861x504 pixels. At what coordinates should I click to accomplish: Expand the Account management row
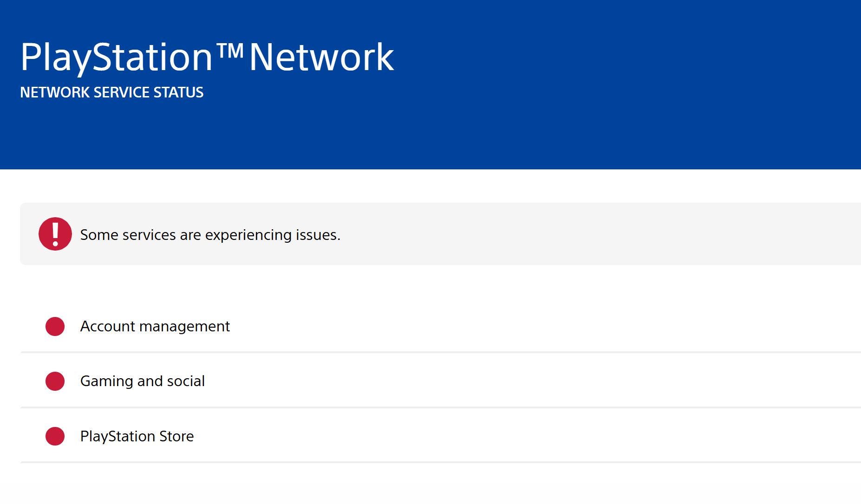[x=441, y=326]
